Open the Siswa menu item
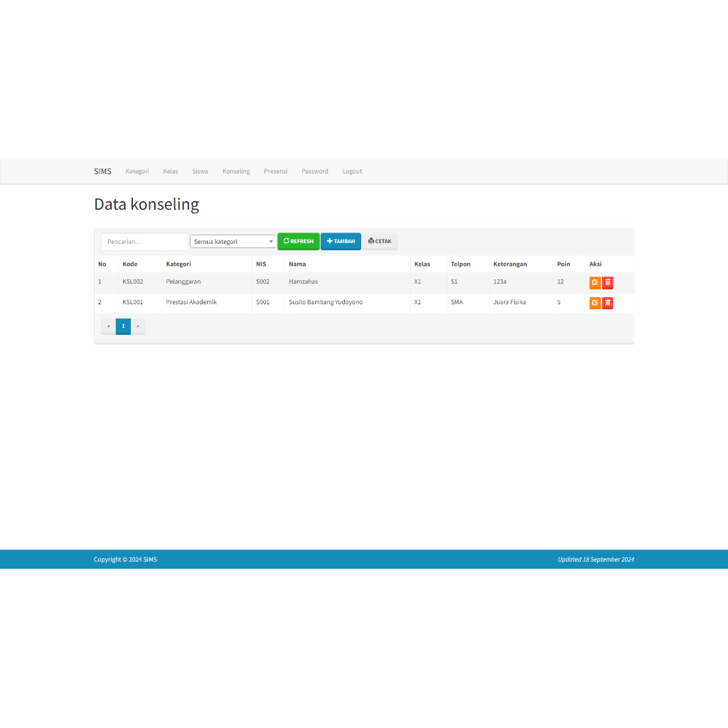 click(200, 171)
